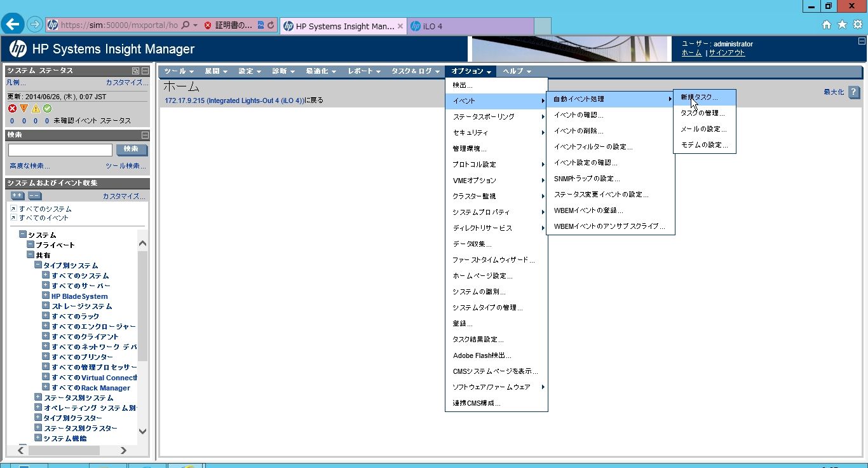Collapse the 共有 tree node
The height and width of the screenshot is (468, 868).
(31, 255)
